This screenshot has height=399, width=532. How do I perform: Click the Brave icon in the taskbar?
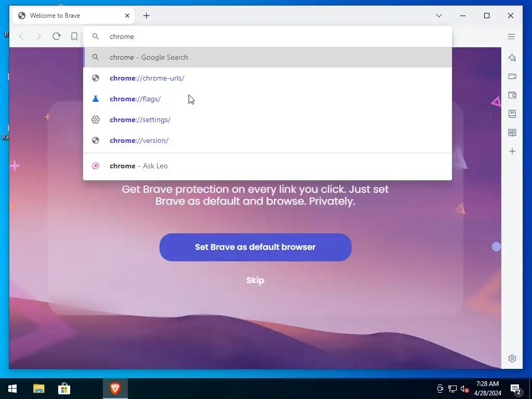point(115,389)
